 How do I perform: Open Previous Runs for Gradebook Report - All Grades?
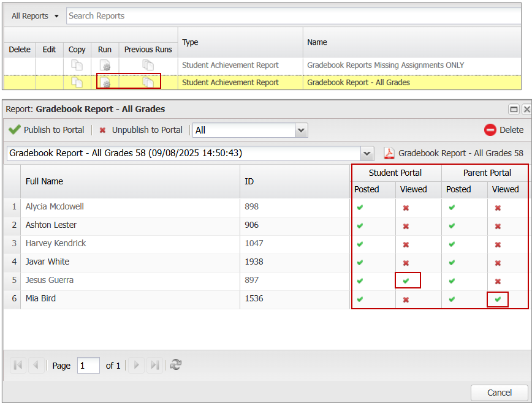point(148,83)
